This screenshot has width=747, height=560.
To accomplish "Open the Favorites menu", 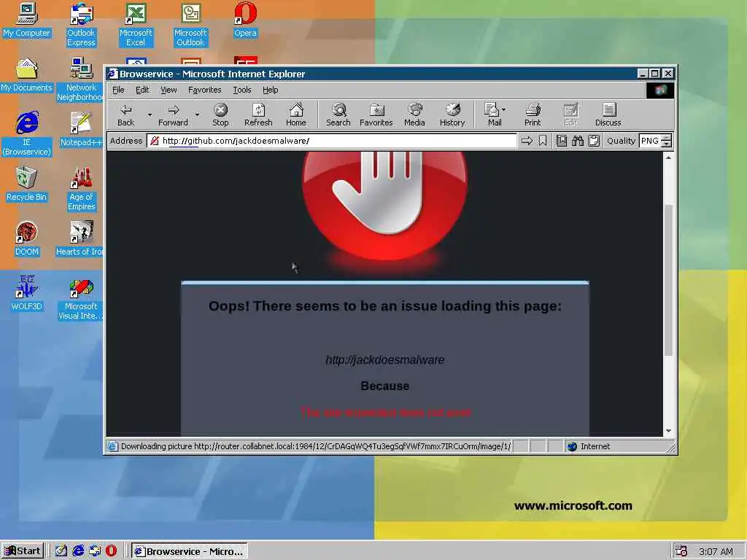I will click(x=205, y=90).
